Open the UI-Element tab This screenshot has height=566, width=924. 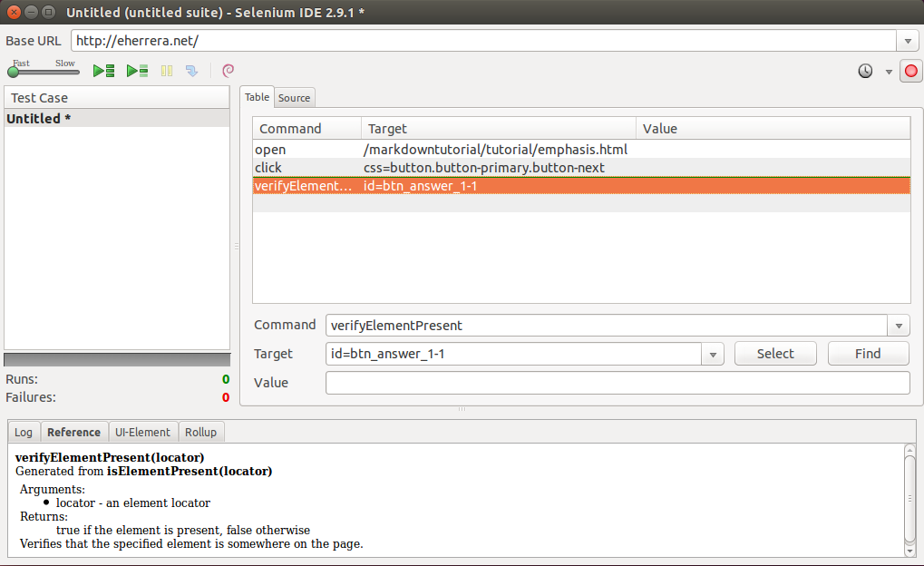coord(142,432)
